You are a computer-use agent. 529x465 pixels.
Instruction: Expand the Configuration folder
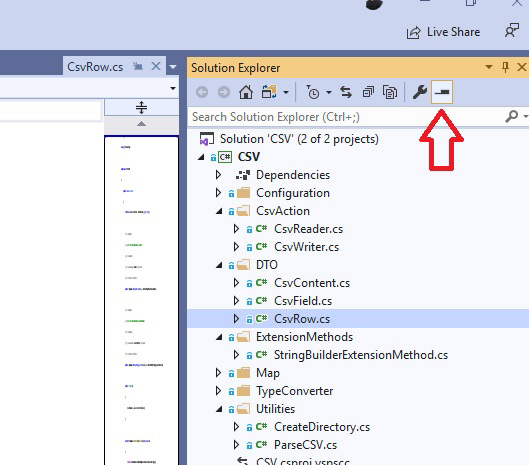pyautogui.click(x=219, y=193)
